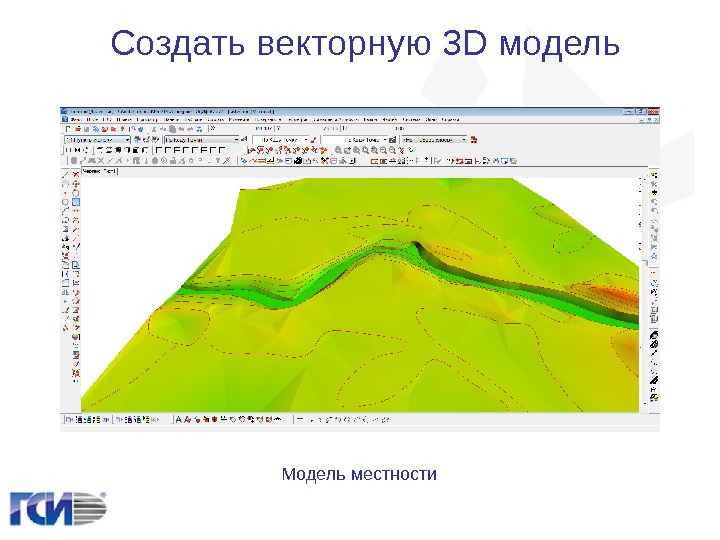Click the icon after the lineweight dropdown

[393, 140]
